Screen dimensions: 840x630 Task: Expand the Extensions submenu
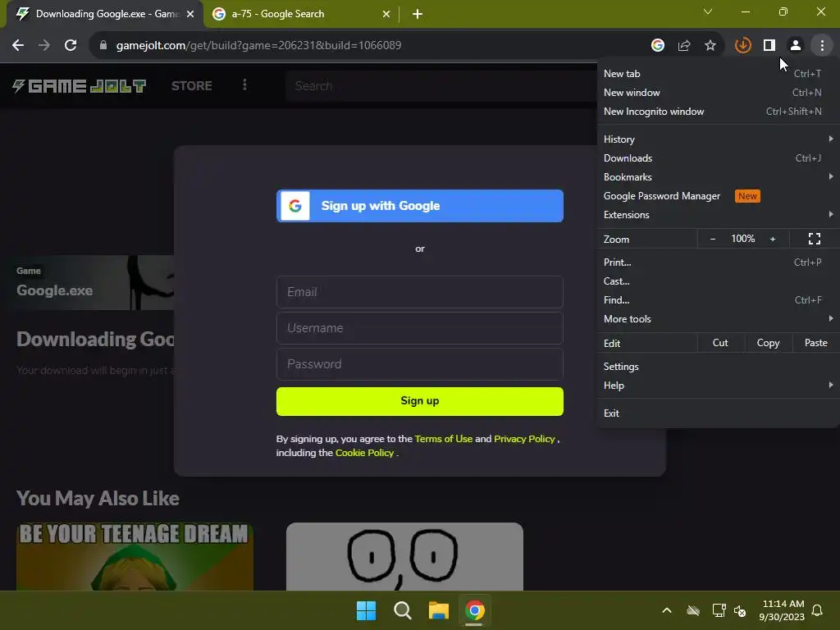pyautogui.click(x=718, y=214)
